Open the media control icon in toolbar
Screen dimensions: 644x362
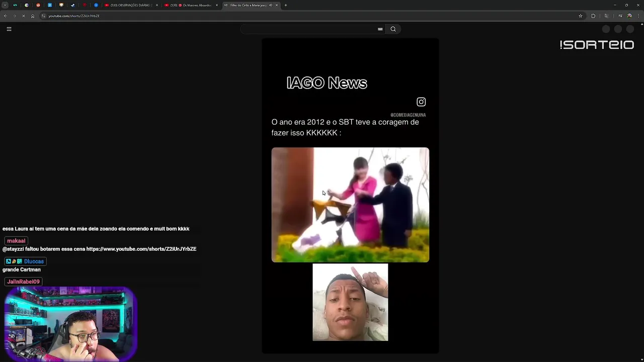click(620, 16)
